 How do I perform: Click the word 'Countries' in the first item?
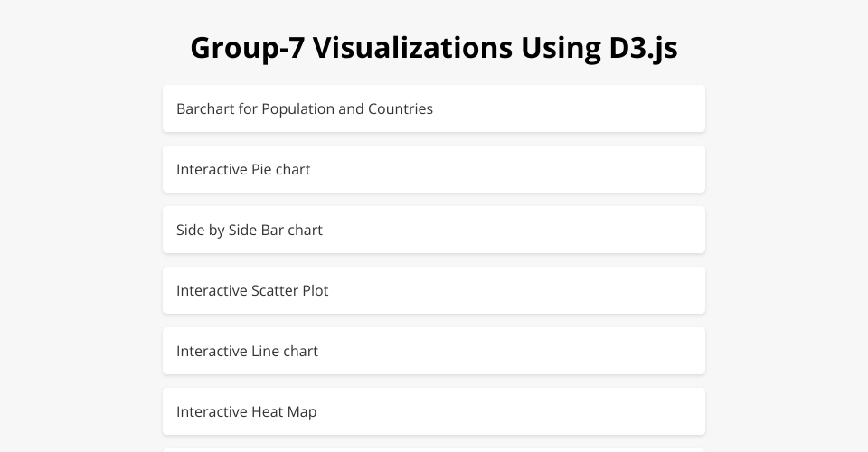tap(401, 108)
